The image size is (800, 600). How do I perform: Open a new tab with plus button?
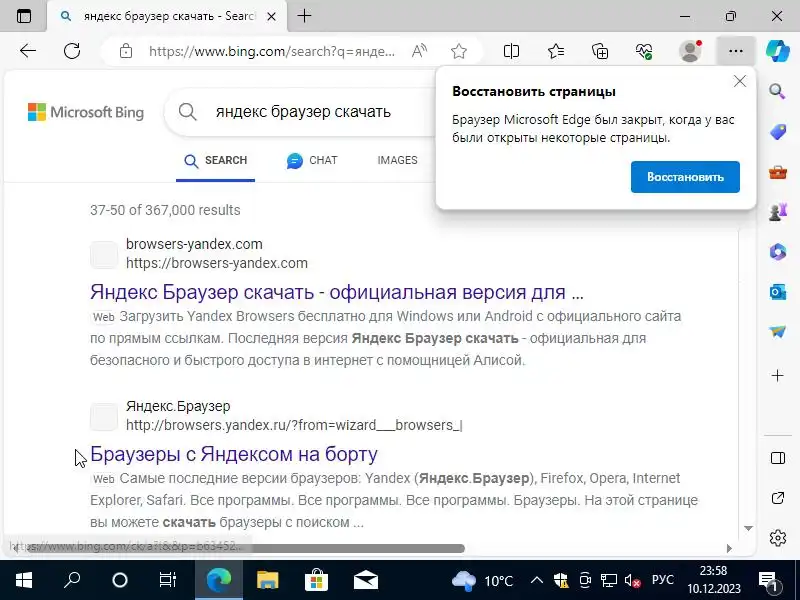[x=304, y=16]
